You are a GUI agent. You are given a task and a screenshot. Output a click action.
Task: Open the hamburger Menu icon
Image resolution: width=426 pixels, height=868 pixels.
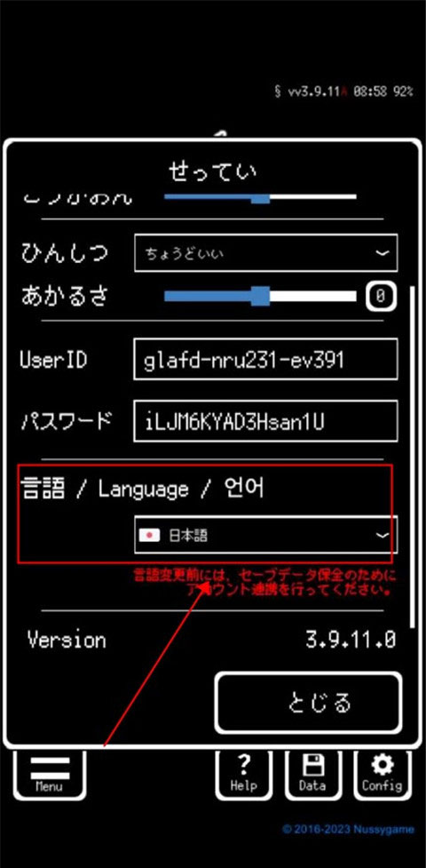click(50, 775)
